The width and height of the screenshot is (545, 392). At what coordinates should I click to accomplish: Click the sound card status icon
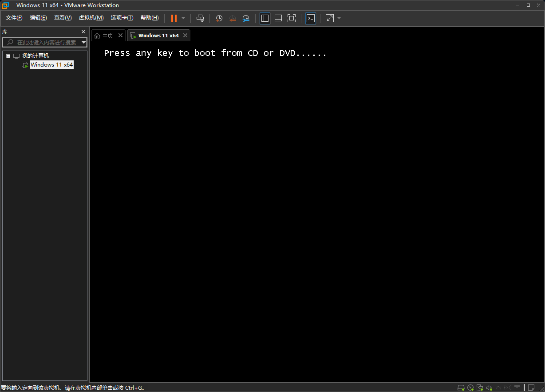489,388
